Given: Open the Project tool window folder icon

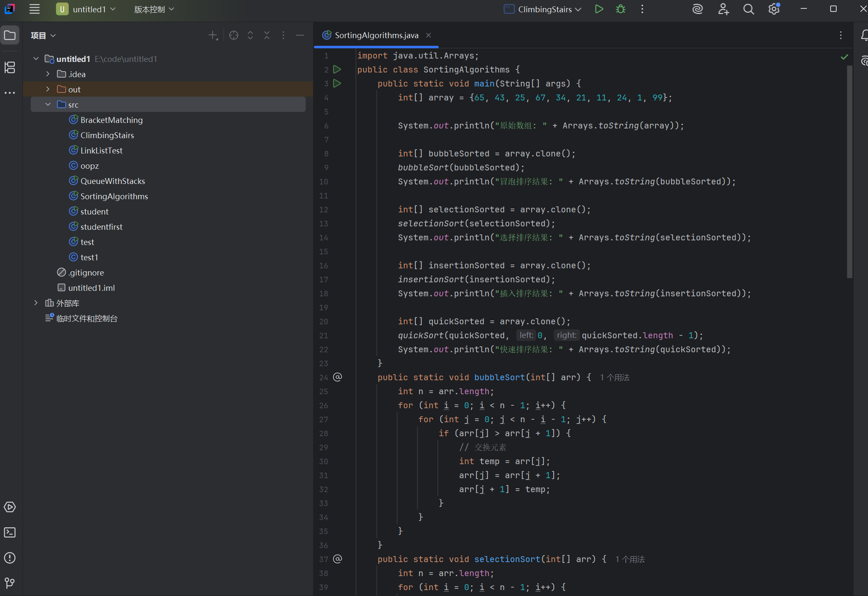Looking at the screenshot, I should (x=10, y=35).
